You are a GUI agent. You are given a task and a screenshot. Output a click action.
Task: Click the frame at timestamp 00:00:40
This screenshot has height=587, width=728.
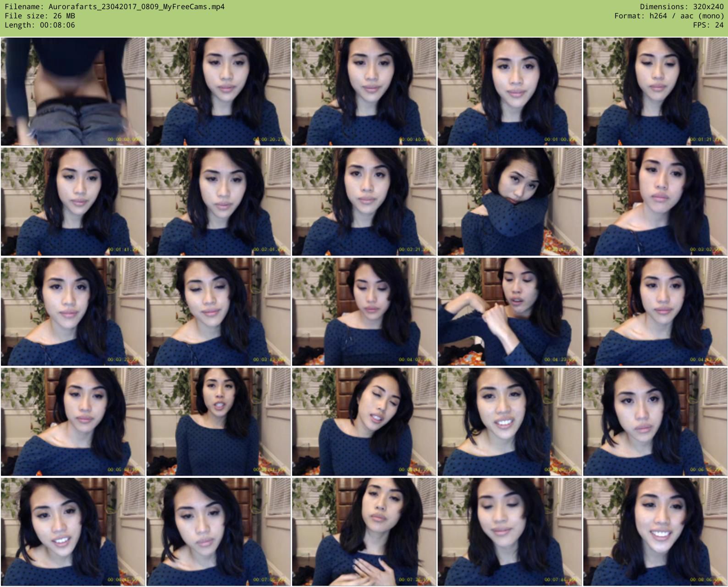coord(364,92)
